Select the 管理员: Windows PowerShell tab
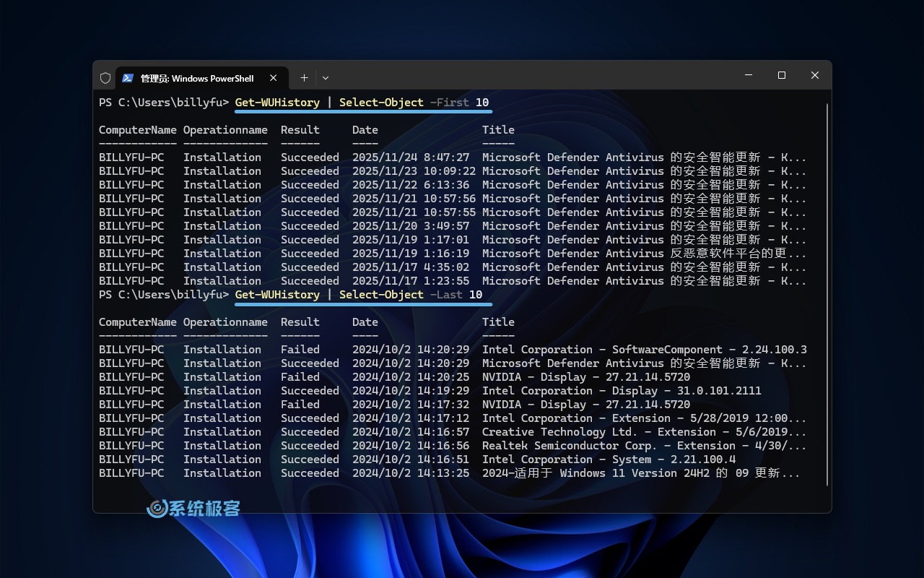 pyautogui.click(x=196, y=78)
